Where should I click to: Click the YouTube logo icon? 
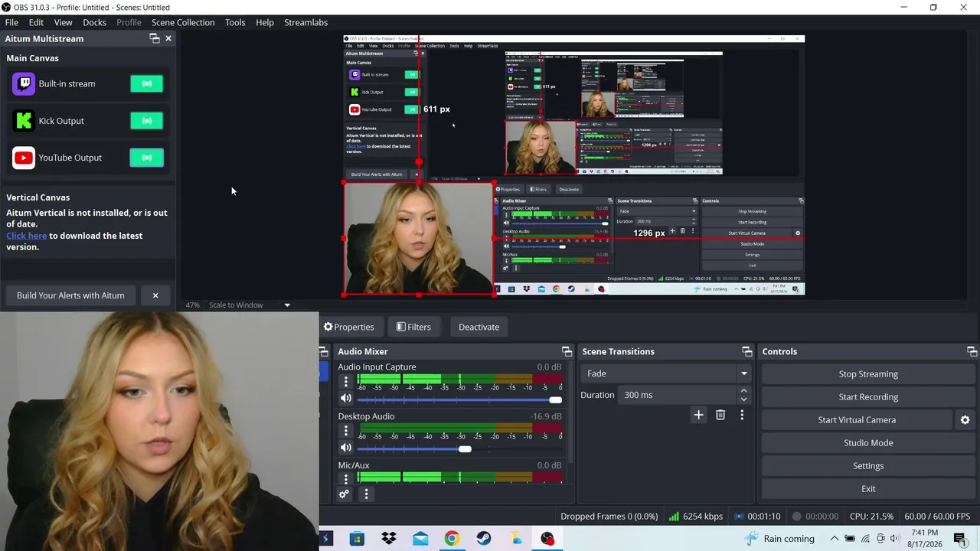point(24,158)
